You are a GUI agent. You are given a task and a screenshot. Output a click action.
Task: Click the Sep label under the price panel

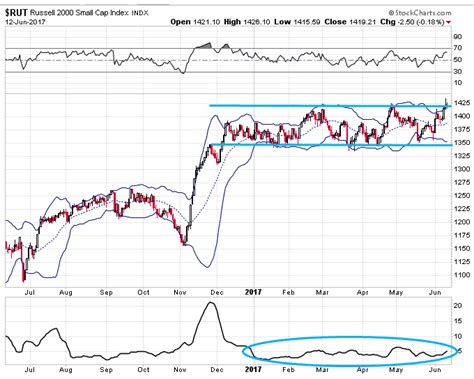pyautogui.click(x=106, y=292)
